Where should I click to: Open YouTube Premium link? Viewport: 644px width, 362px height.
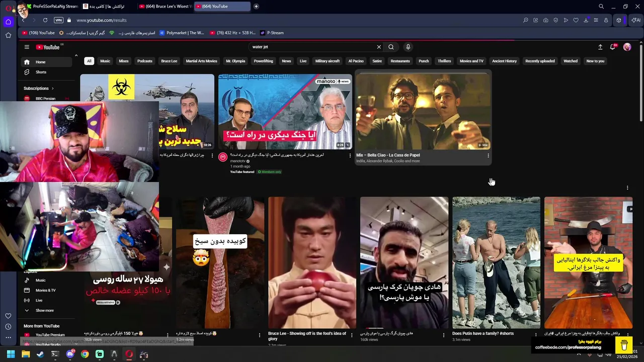tap(46, 335)
